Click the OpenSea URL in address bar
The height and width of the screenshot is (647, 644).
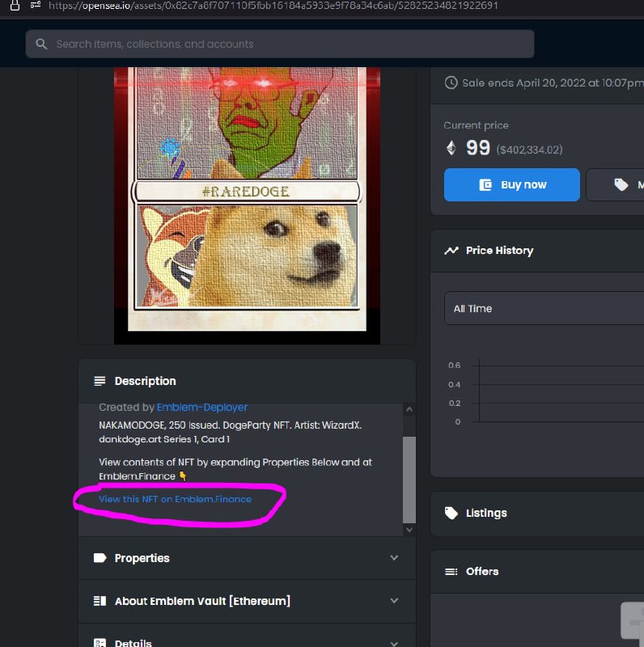tap(273, 6)
